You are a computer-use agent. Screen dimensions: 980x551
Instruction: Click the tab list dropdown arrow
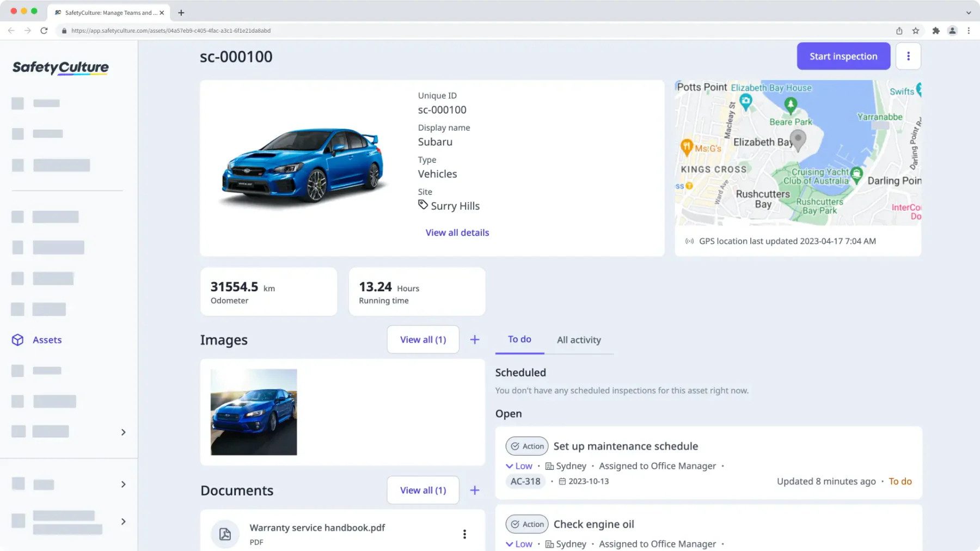click(x=969, y=13)
